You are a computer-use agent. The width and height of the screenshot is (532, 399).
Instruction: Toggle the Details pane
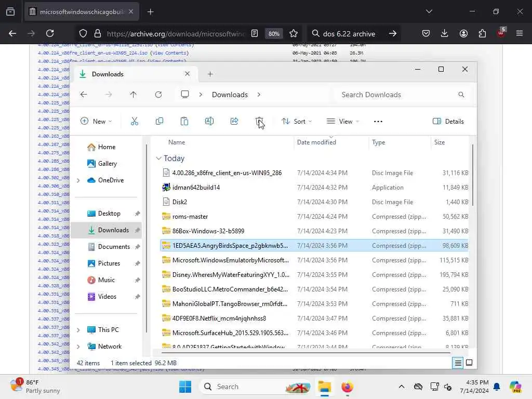pos(448,122)
